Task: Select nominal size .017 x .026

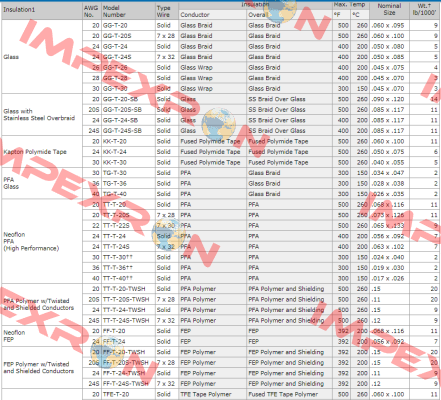Action: pos(388,278)
